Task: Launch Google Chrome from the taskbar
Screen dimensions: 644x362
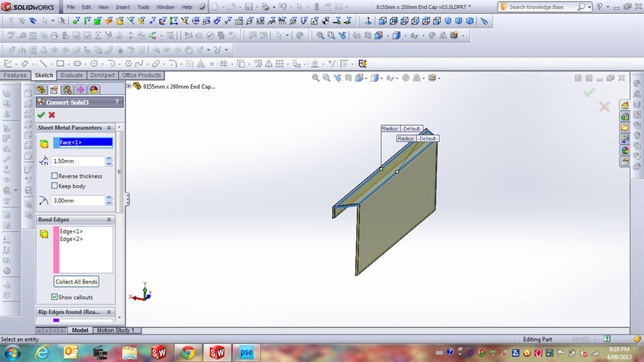Action: (x=187, y=352)
